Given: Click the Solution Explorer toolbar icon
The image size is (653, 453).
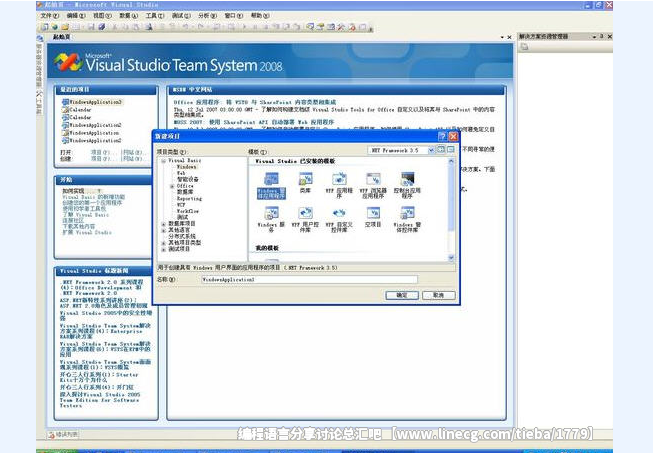Looking at the screenshot, I should 310,27.
